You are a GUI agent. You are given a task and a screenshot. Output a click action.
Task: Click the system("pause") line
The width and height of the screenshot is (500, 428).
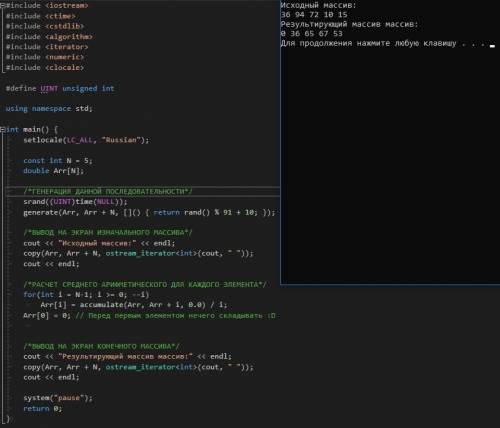[58, 398]
